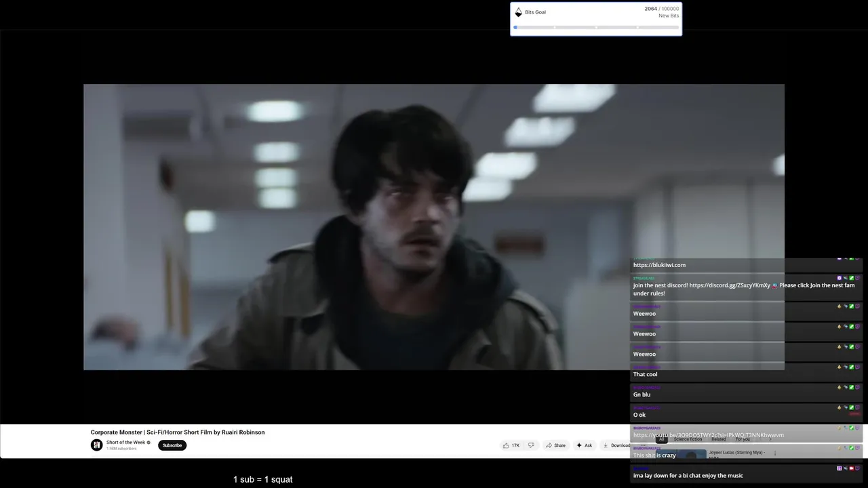
Task: Click the That cool chat message
Action: click(747, 371)
